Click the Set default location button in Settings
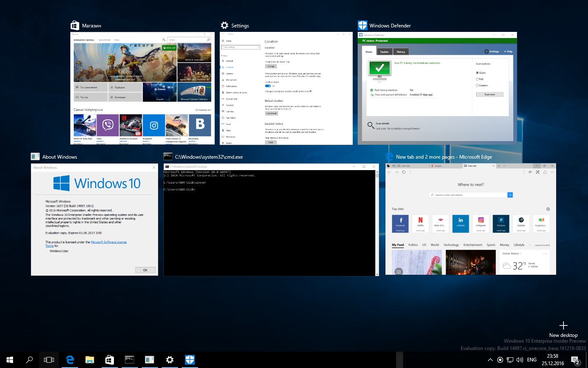This screenshot has width=588, height=368. [x=272, y=113]
